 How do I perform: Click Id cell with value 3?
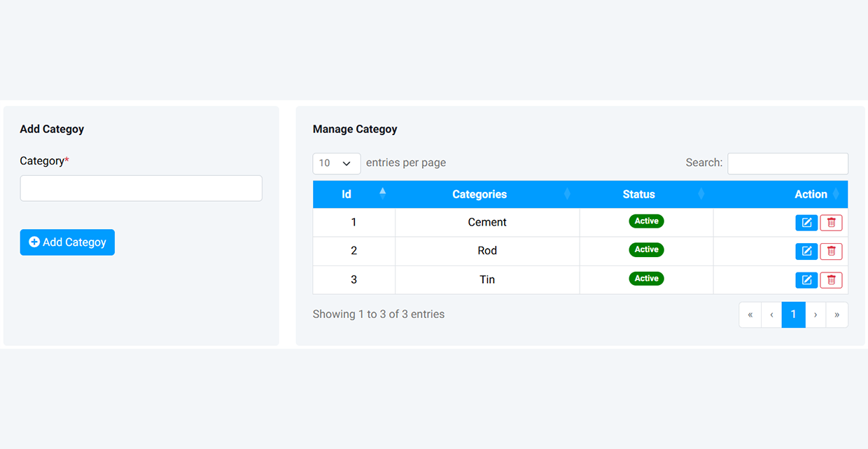(x=353, y=279)
